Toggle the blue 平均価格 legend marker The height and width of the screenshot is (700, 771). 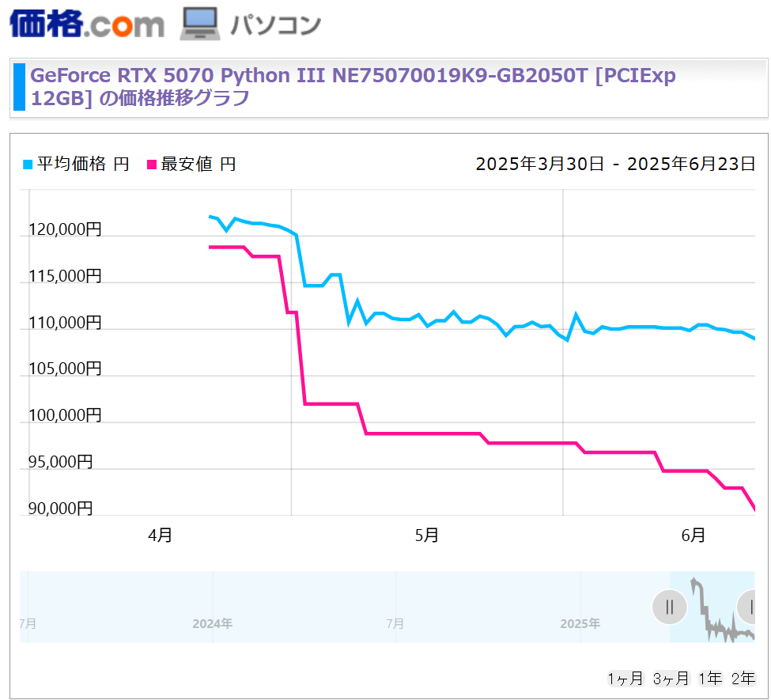(28, 165)
